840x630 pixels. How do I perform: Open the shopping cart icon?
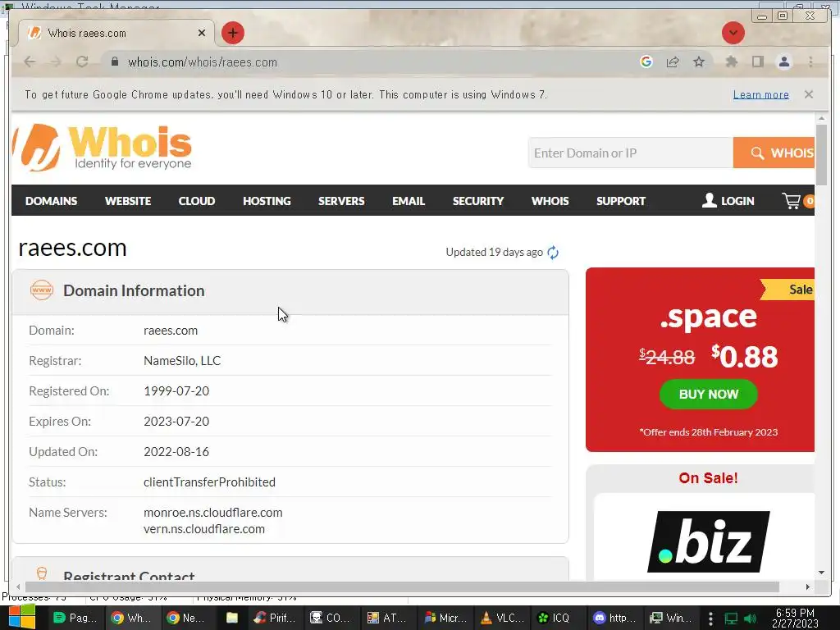tap(797, 201)
